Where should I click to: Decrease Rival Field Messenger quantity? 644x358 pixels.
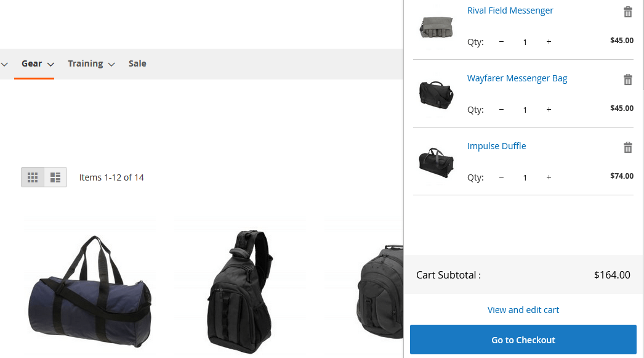pyautogui.click(x=501, y=41)
